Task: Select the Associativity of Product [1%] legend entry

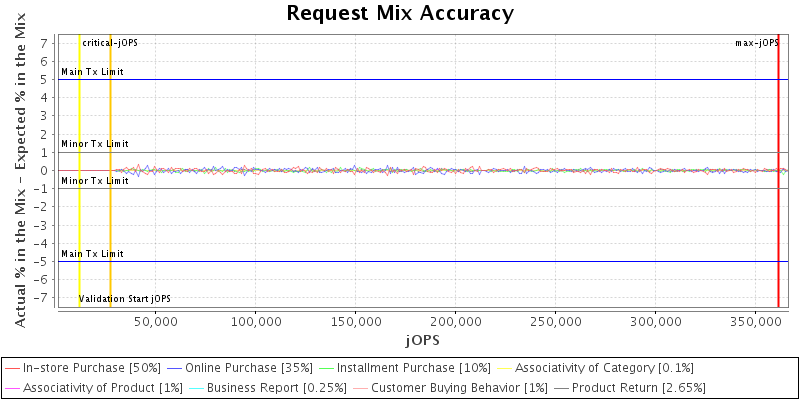Action: [x=93, y=388]
